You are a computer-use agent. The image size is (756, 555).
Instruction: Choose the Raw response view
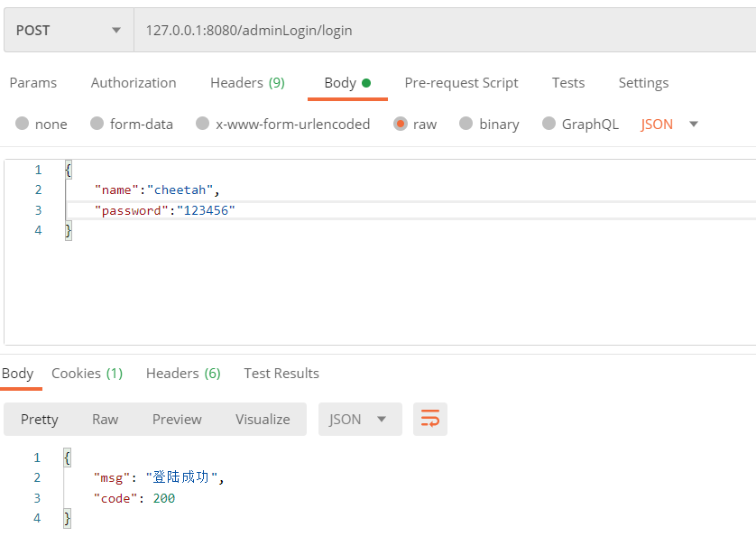(x=106, y=419)
